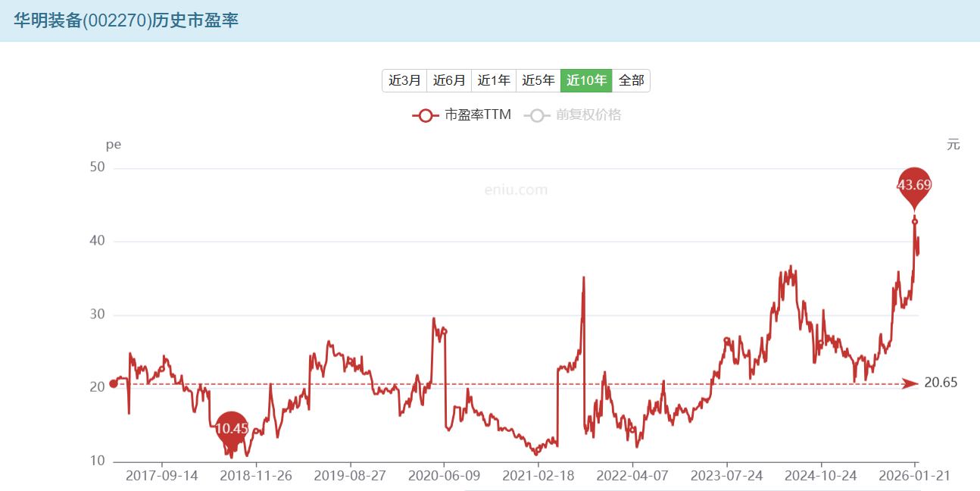Toggle the 市盈率TTM legend series

[x=462, y=115]
